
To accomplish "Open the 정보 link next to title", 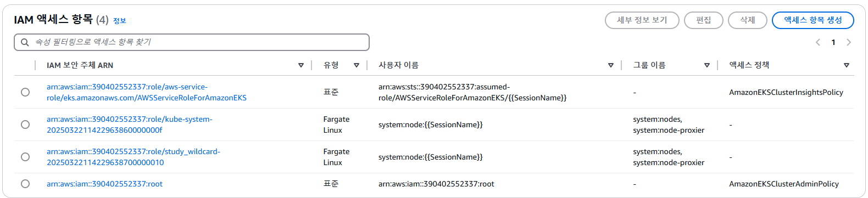I will 120,21.
